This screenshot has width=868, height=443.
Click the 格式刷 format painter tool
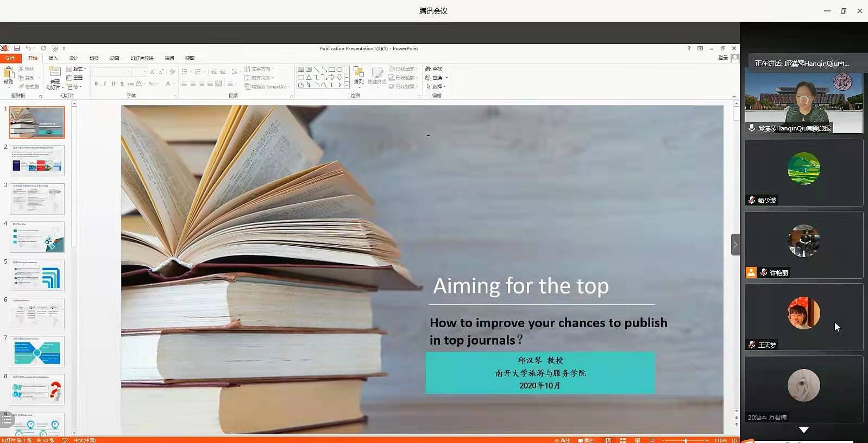(x=28, y=86)
